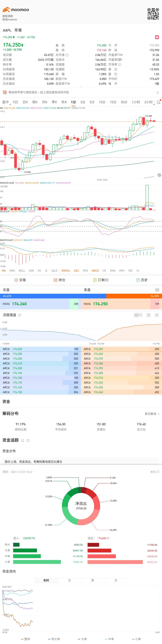This screenshot has width=162, height=644.
Task: Toggle 中单 line in legend
Action: 109,639
